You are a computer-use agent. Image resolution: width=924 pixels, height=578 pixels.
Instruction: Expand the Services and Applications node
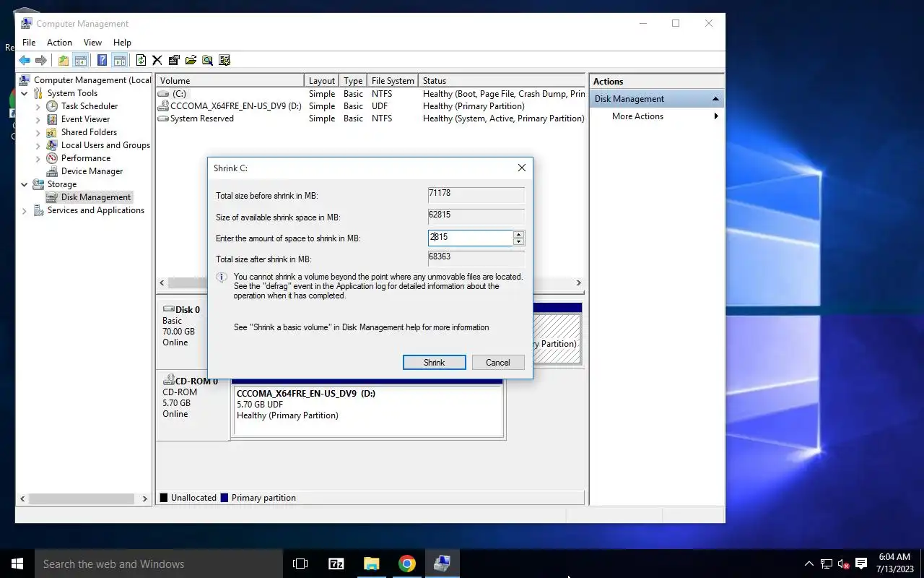(x=25, y=210)
